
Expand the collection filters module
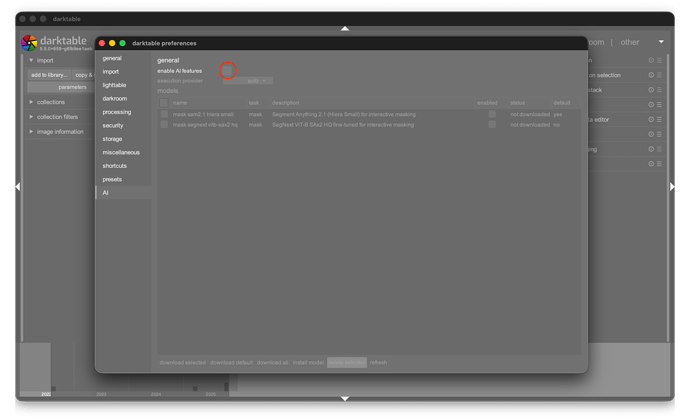click(x=31, y=117)
